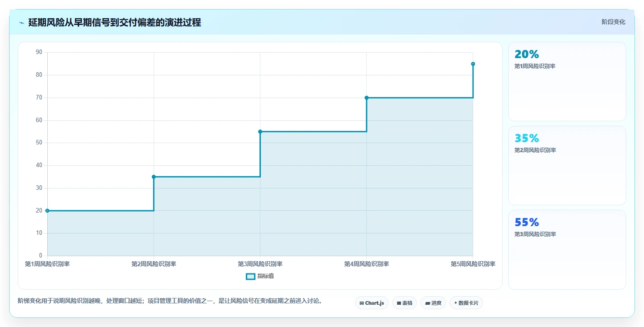Toggle the 指标值 legend item
644x327 pixels.
260,276
